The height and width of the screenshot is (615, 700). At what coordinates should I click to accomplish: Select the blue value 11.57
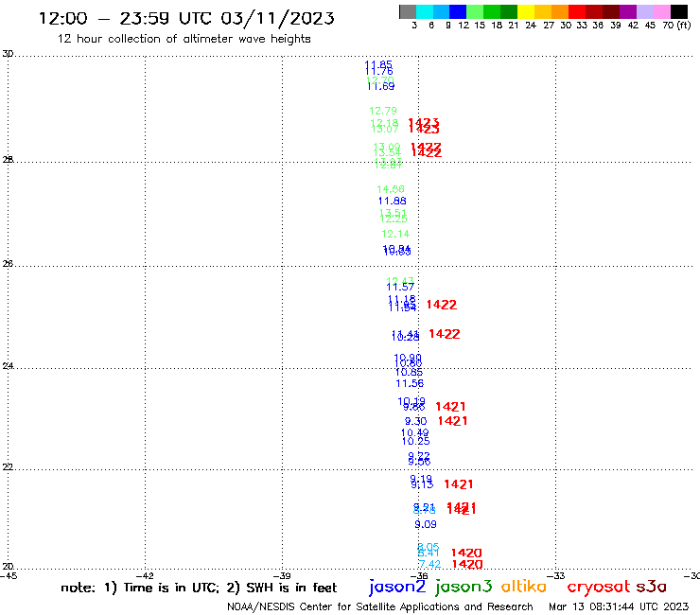click(x=400, y=288)
